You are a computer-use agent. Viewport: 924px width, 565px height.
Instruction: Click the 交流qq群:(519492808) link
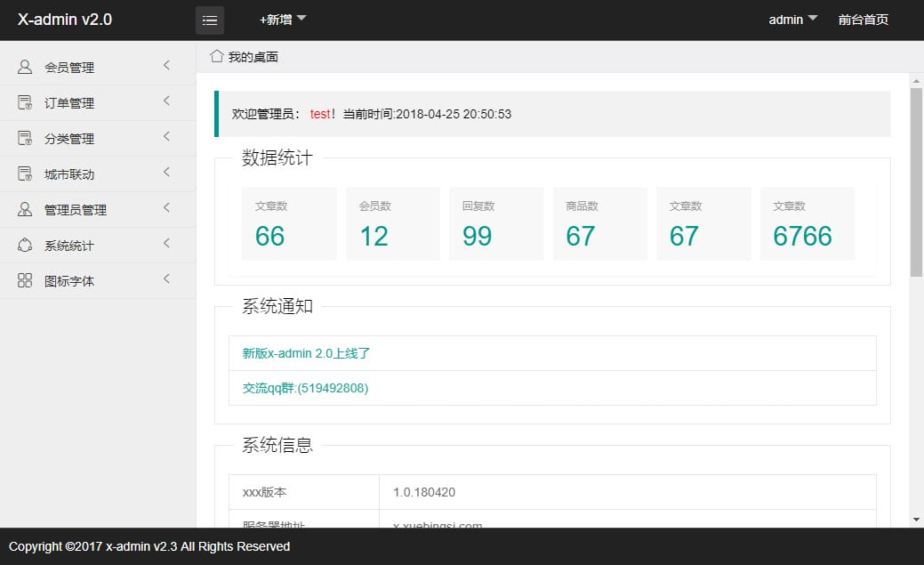click(x=306, y=388)
